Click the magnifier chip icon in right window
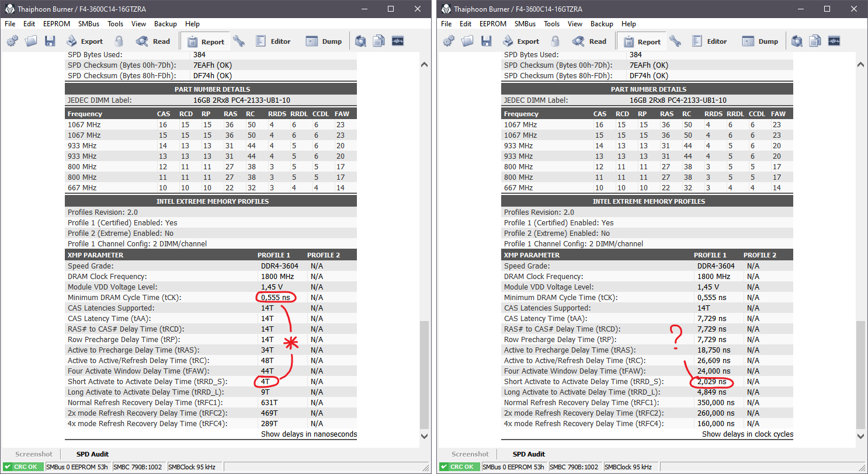This screenshot has height=474, width=868. point(797,41)
